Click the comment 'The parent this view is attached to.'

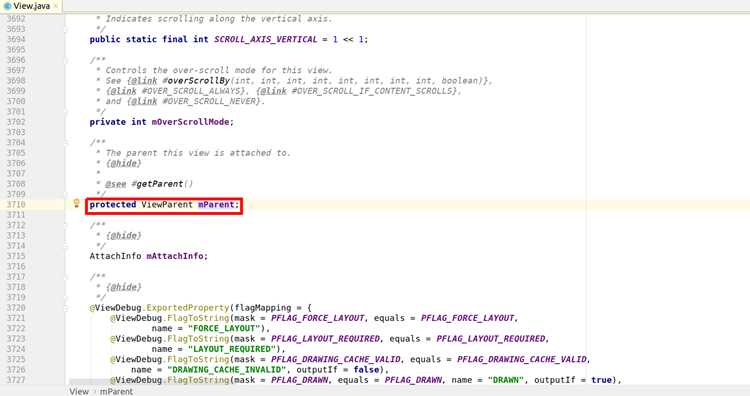[x=198, y=153]
